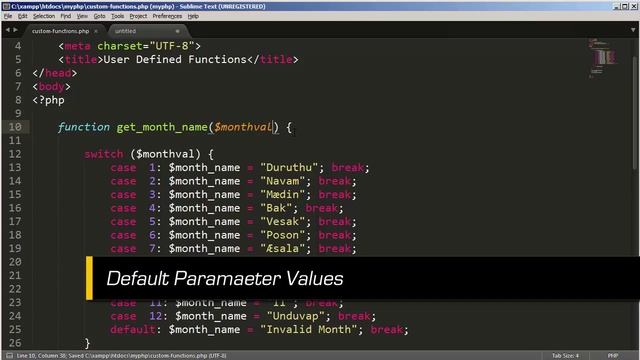Click the "Æsala" string
640x360 pixels.
(282, 248)
